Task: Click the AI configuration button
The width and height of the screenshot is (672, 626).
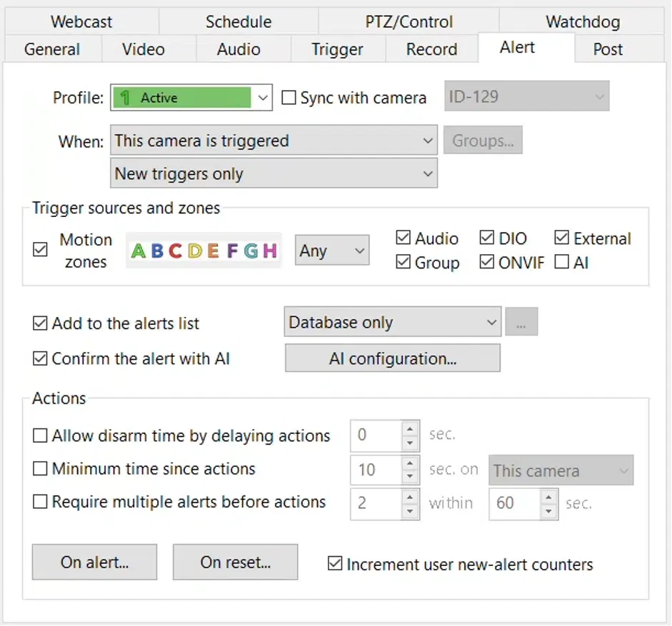Action: click(392, 358)
